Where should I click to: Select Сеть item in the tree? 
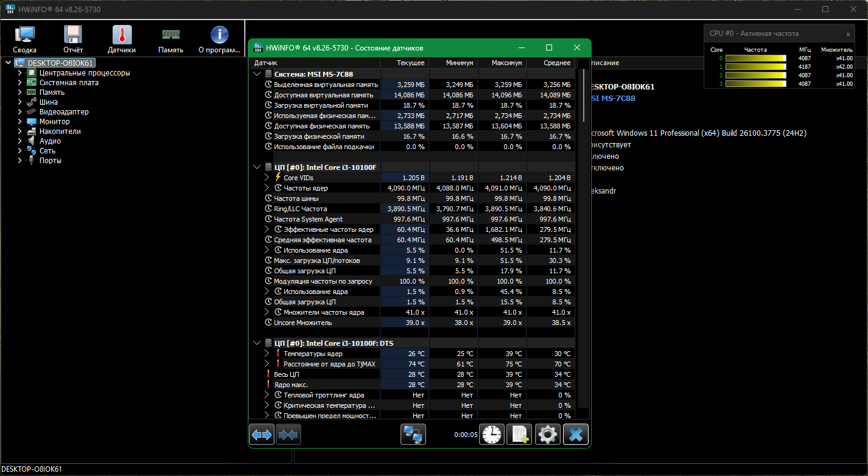coord(47,150)
